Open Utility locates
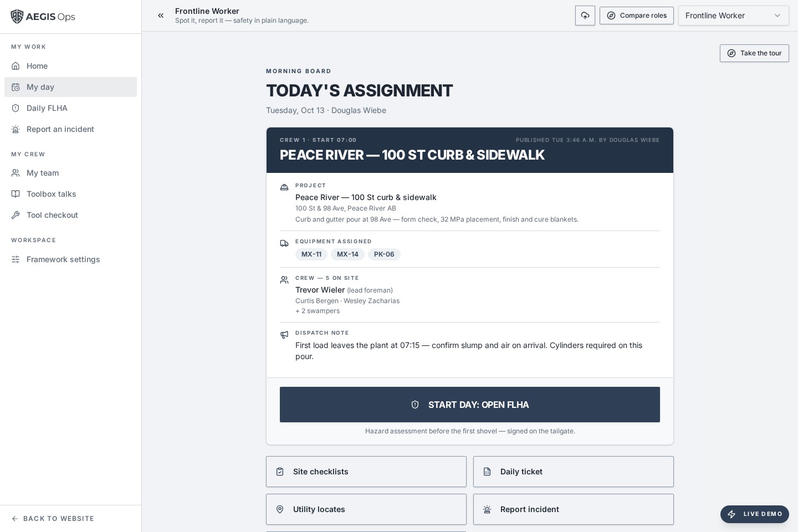 [x=366, y=509]
